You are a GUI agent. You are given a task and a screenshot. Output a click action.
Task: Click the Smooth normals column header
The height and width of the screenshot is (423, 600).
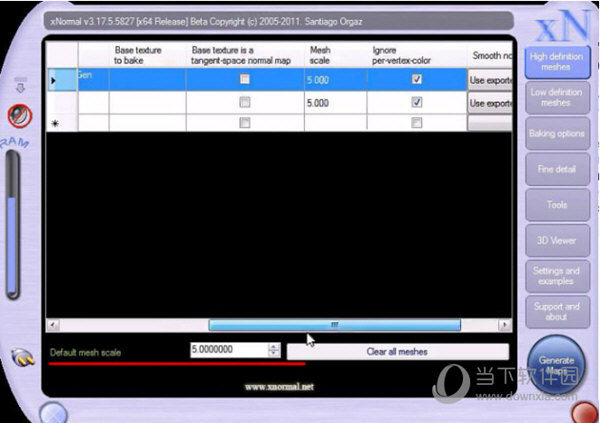pos(490,55)
